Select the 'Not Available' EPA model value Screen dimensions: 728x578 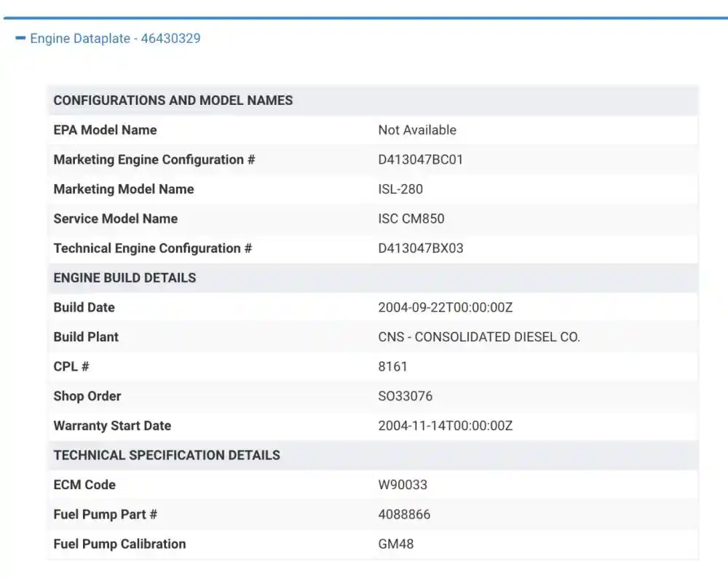pos(417,130)
